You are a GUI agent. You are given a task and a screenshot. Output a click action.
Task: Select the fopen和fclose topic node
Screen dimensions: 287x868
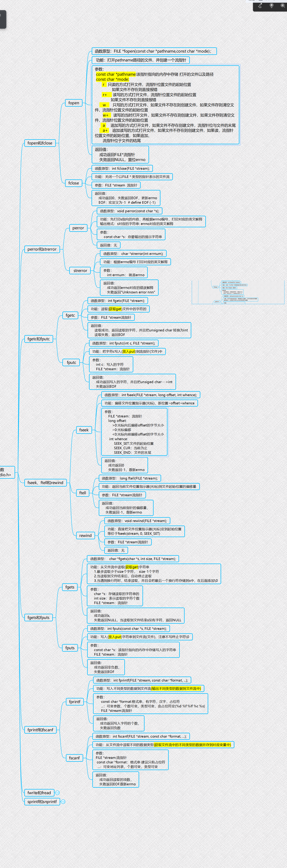tap(40, 143)
